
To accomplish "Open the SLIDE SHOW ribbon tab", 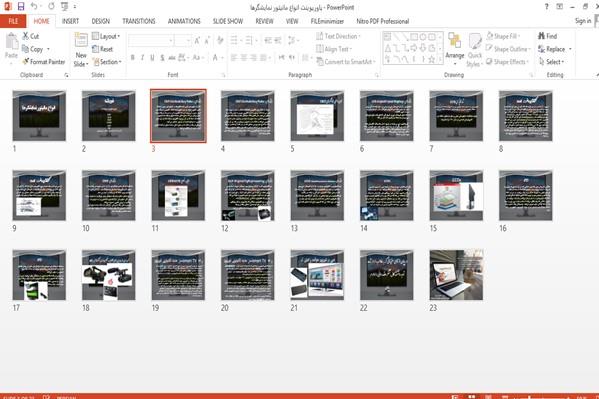I will click(228, 21).
